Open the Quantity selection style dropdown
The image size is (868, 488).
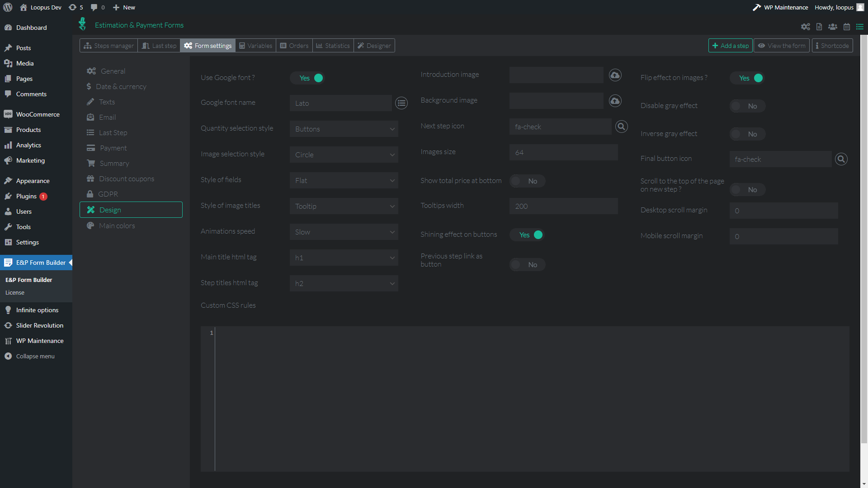pyautogui.click(x=344, y=129)
